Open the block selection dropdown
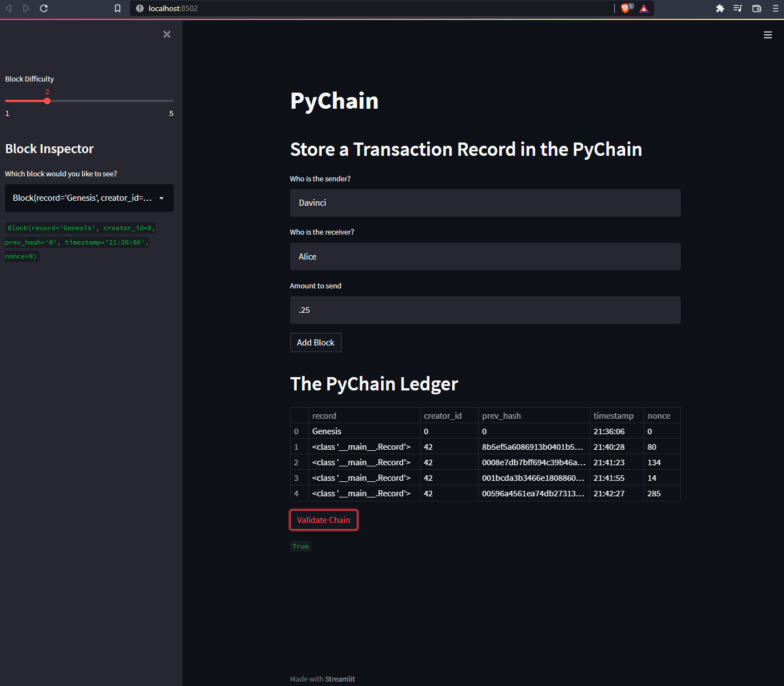The width and height of the screenshot is (784, 686). point(89,198)
